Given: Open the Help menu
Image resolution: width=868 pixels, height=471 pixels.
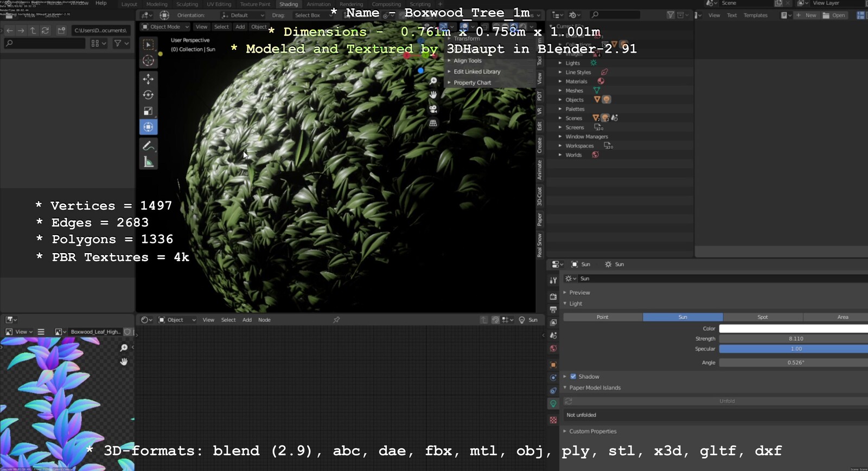Looking at the screenshot, I should (101, 3).
